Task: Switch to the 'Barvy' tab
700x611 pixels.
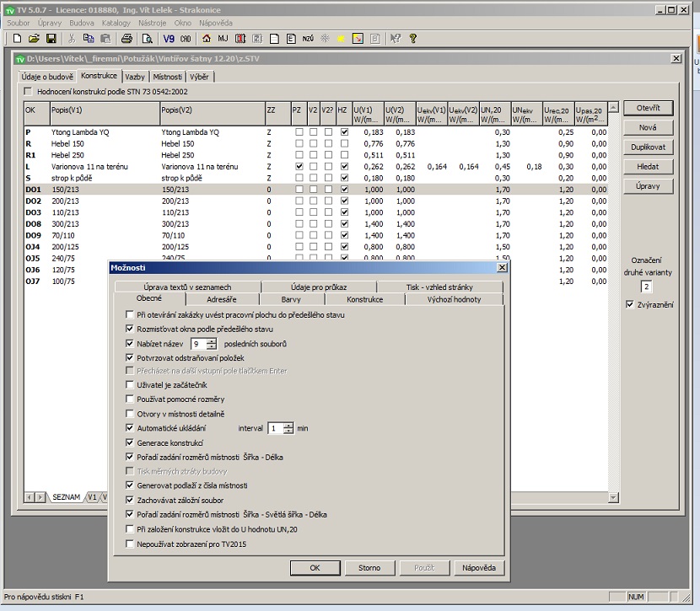Action: [x=291, y=299]
